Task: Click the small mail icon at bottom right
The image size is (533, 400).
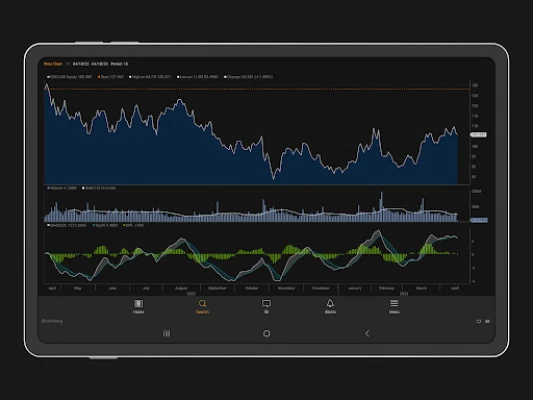Action: tap(487, 321)
